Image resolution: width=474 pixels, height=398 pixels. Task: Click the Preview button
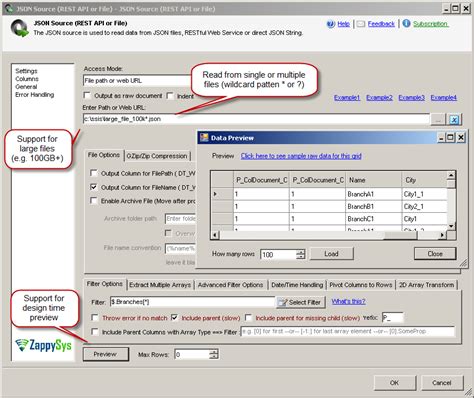pyautogui.click(x=106, y=354)
